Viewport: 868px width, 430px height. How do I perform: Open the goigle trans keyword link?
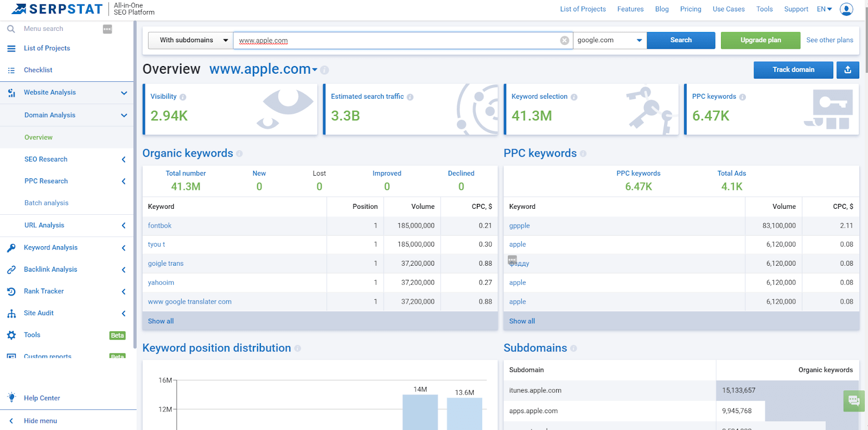point(165,264)
